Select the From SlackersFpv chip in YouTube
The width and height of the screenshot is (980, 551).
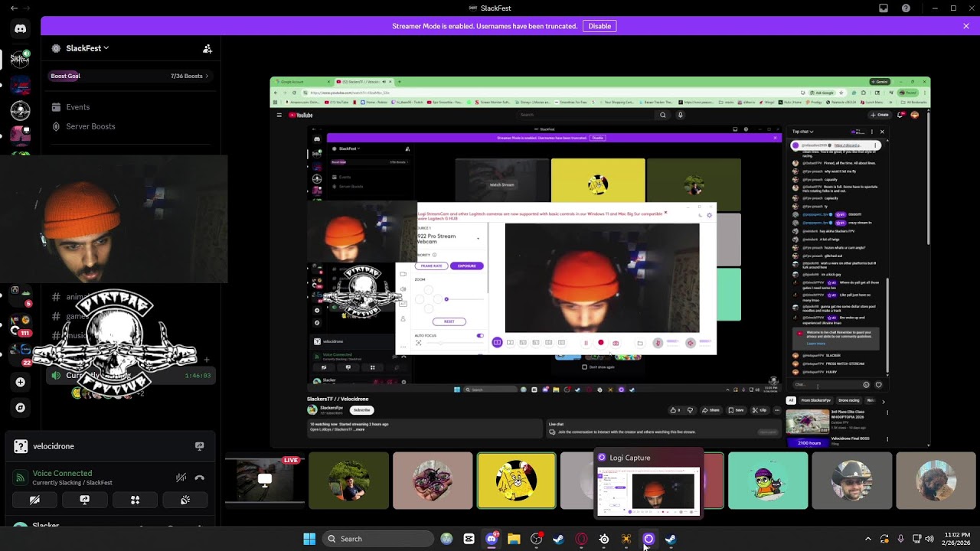tap(815, 400)
